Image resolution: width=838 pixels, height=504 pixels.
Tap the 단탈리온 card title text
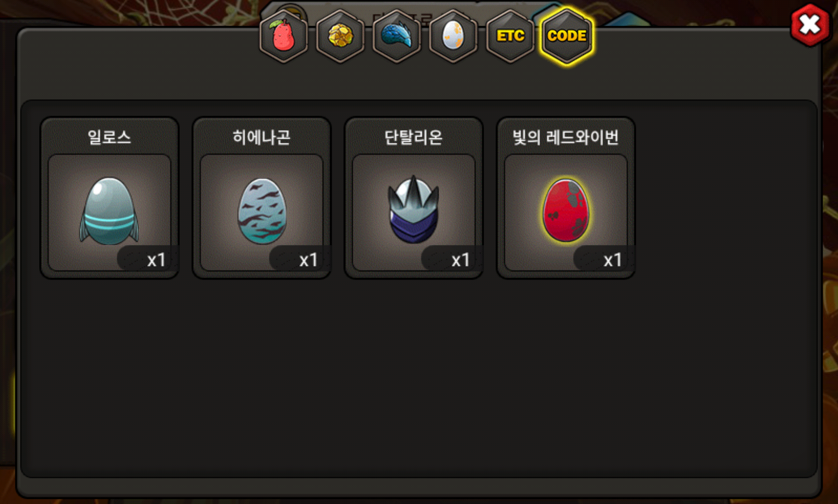coord(413,137)
